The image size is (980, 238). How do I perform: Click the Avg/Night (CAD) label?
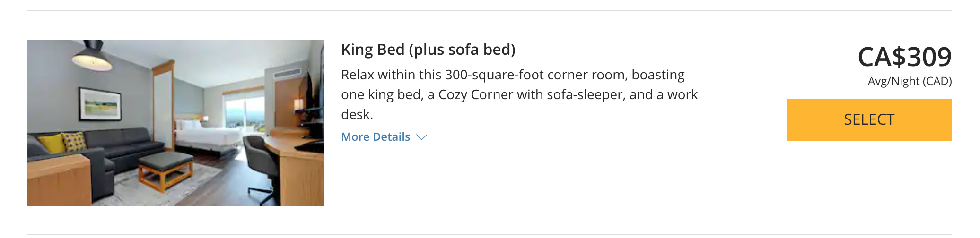click(910, 81)
